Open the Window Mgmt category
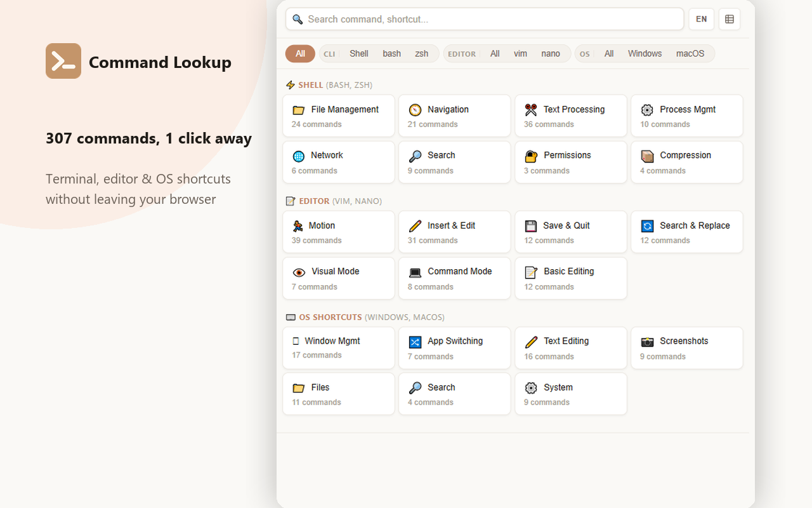Viewport: 812px width, 508px height. 339,348
